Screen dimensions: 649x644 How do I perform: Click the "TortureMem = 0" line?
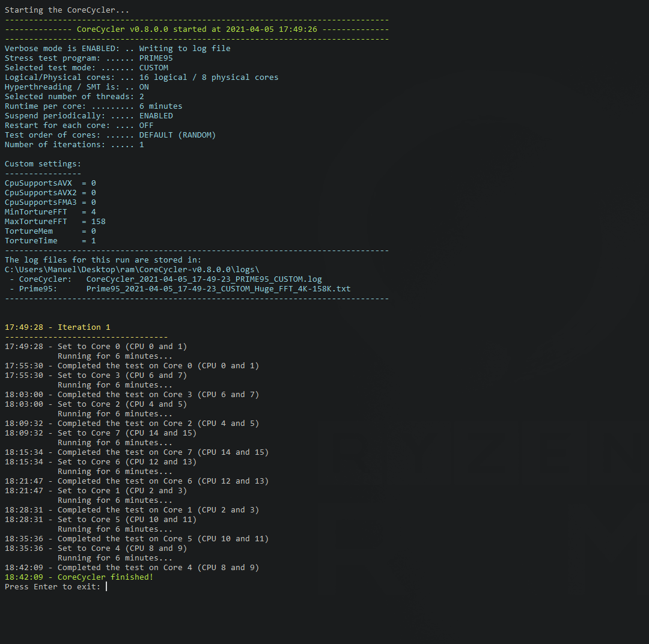(50, 231)
